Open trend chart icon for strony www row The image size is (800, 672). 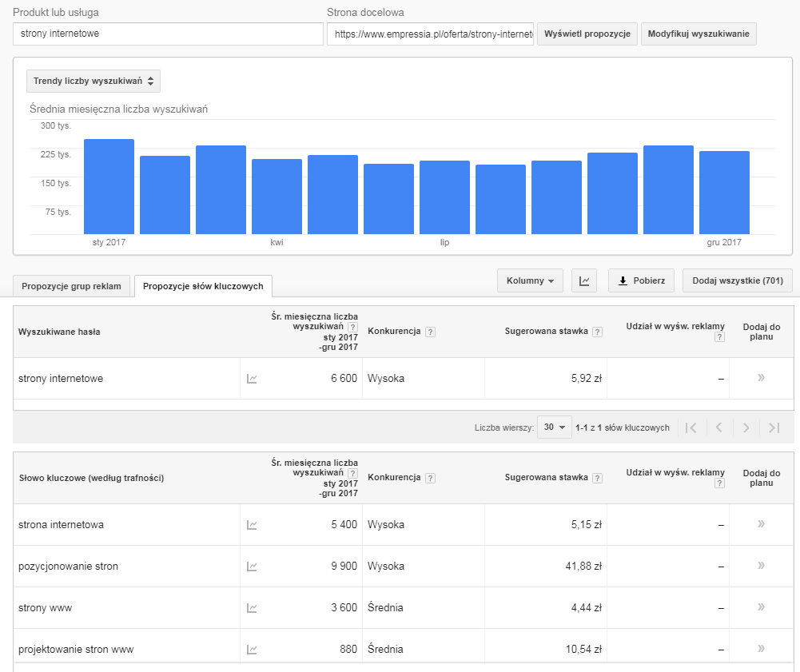coord(252,608)
